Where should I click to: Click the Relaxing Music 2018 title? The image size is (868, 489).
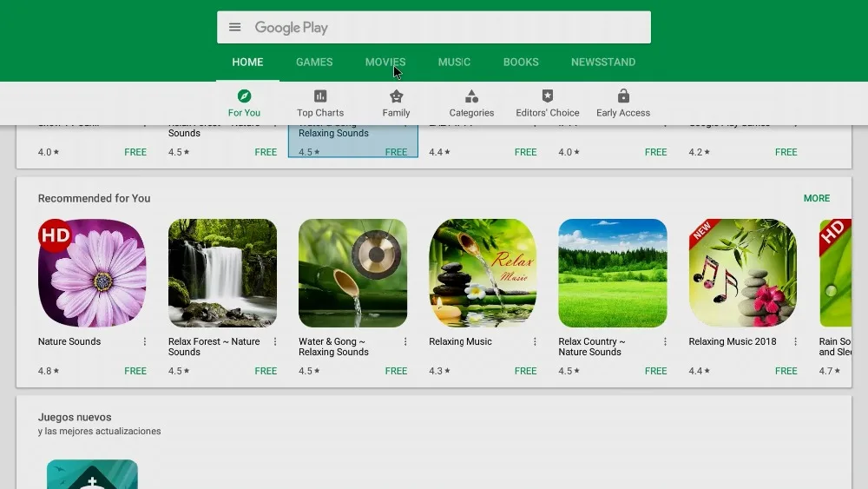tap(733, 341)
